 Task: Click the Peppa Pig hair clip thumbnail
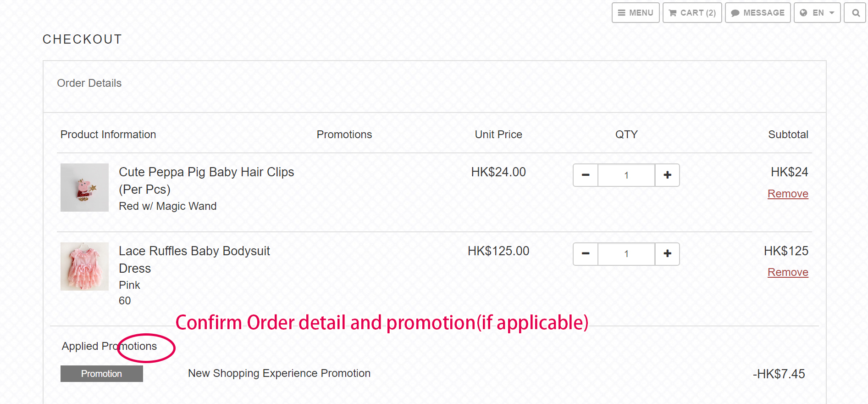(x=84, y=187)
